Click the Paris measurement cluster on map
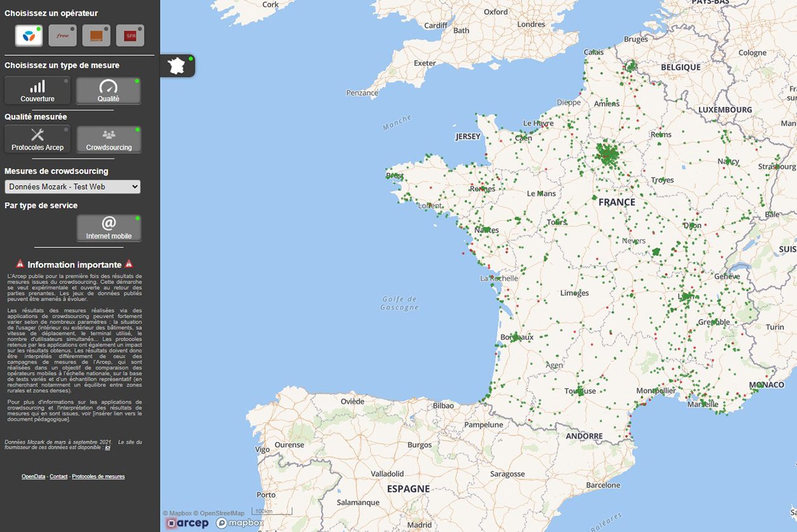The width and height of the screenshot is (797, 532). click(608, 154)
